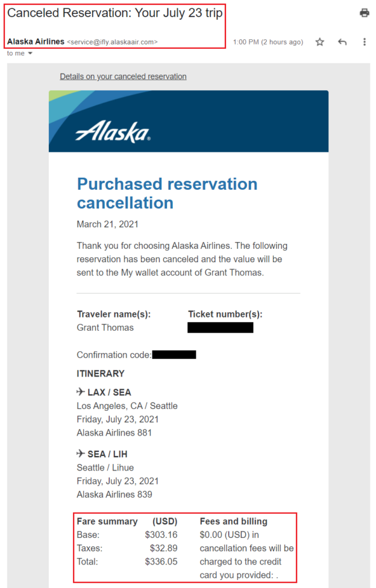Select the airplane icon beside LAX / SEA
Viewport: 376px width, 588px height.
click(x=80, y=392)
